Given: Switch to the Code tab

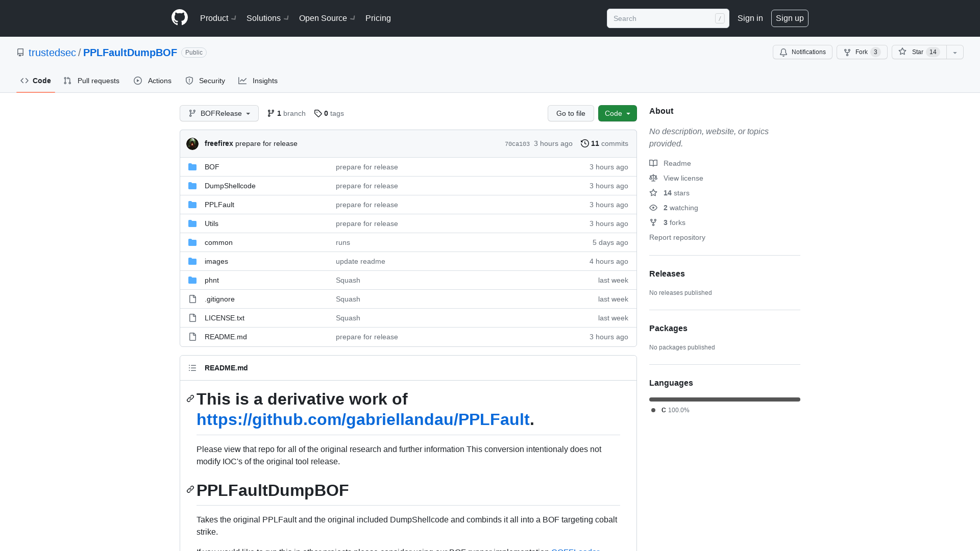Looking at the screenshot, I should pos(36,81).
